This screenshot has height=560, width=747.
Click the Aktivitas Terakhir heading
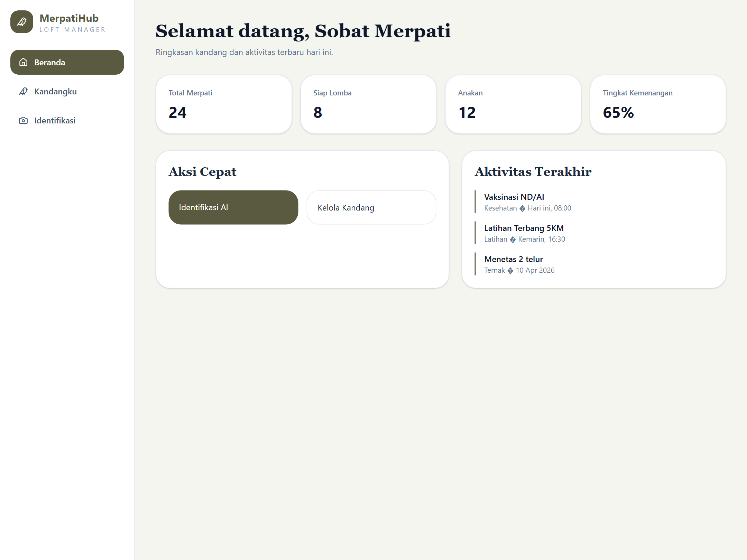[x=533, y=172]
